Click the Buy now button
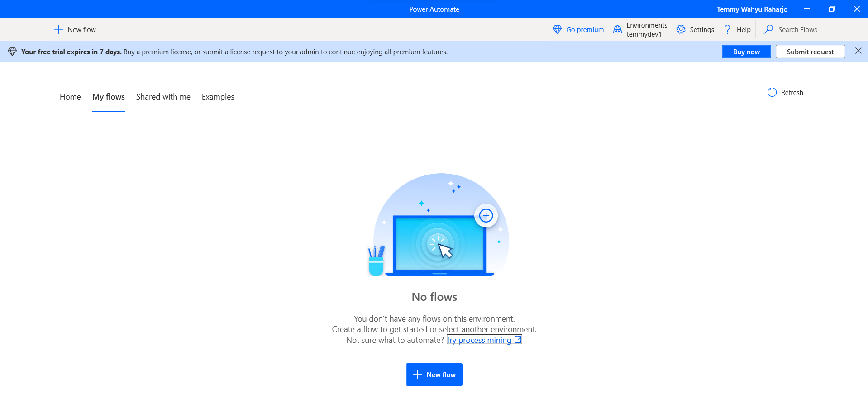This screenshot has width=868, height=417. click(x=746, y=52)
